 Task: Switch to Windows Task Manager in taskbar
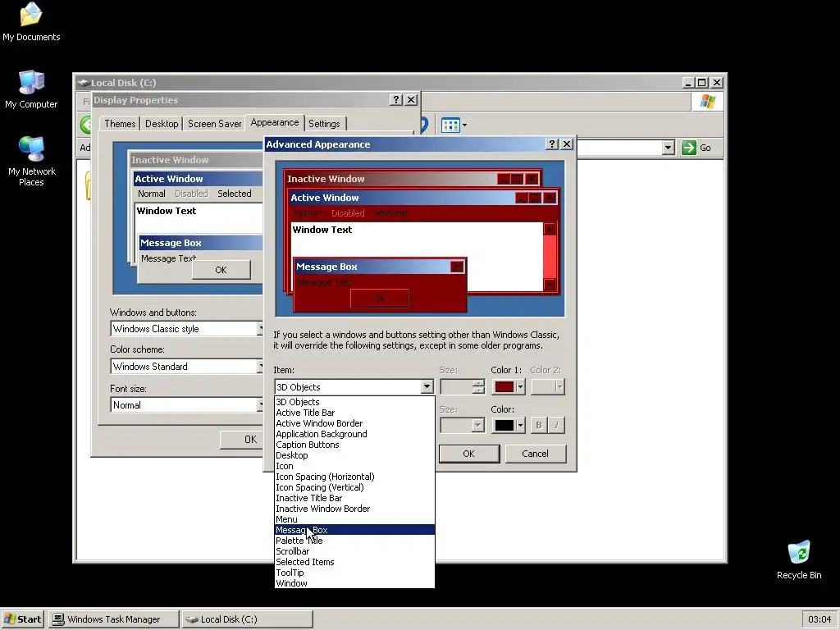[x=114, y=619]
